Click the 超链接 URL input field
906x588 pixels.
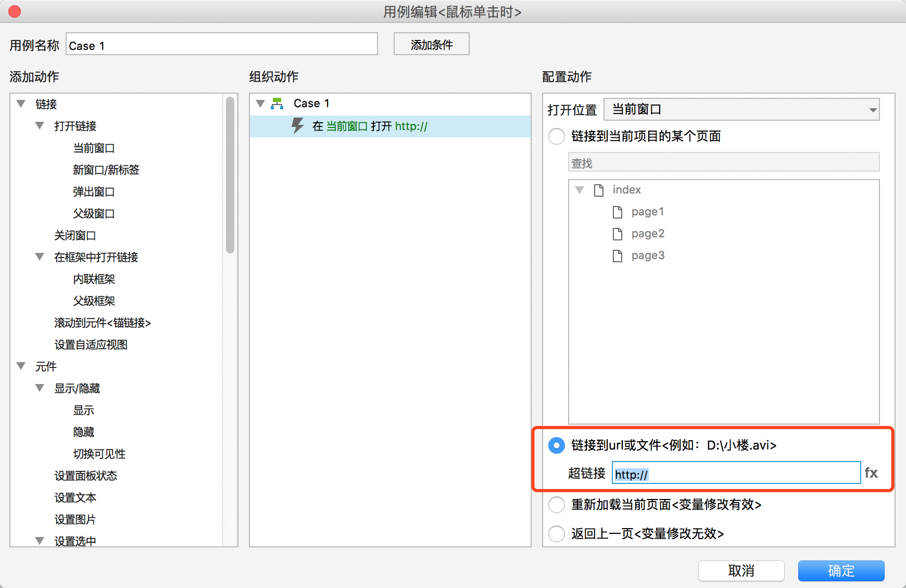click(736, 472)
